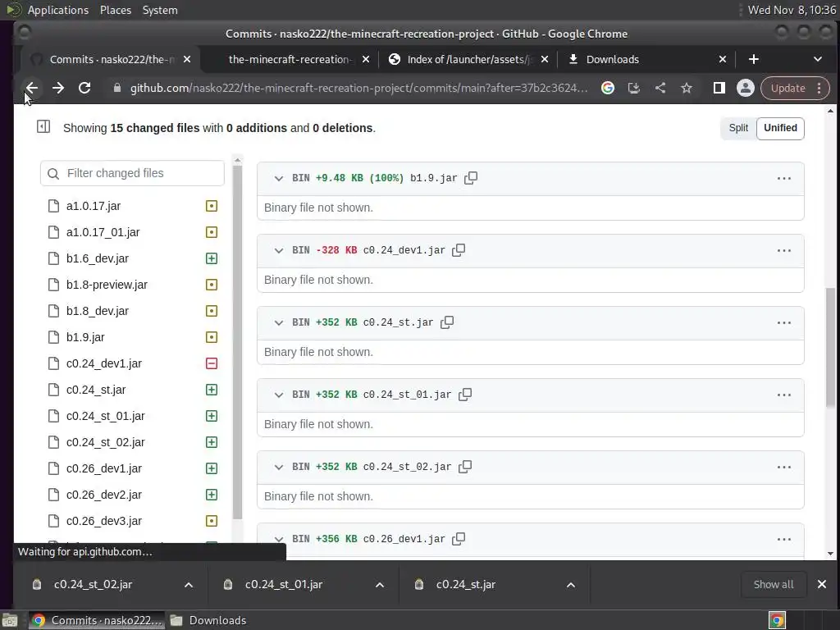
Task: Focus the Filter changed files field
Action: point(132,173)
